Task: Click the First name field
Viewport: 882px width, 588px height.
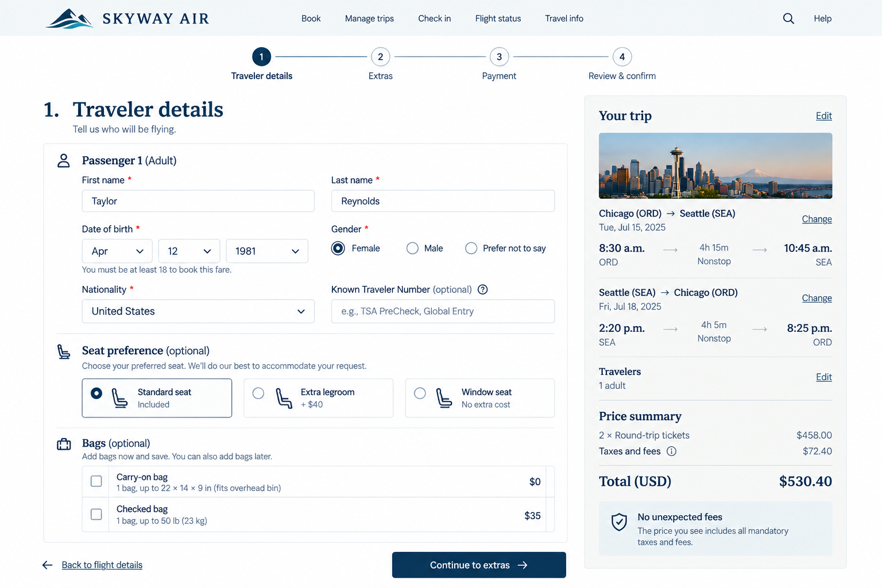Action: click(198, 201)
